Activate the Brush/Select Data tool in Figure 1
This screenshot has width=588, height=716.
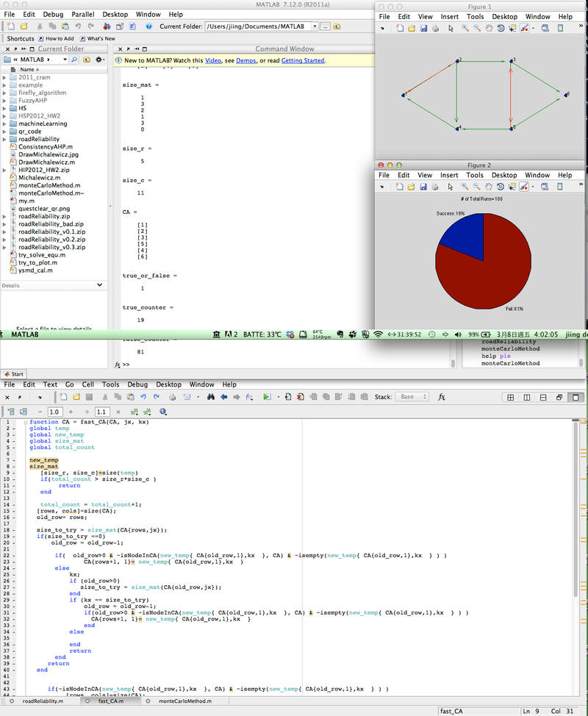(x=524, y=29)
